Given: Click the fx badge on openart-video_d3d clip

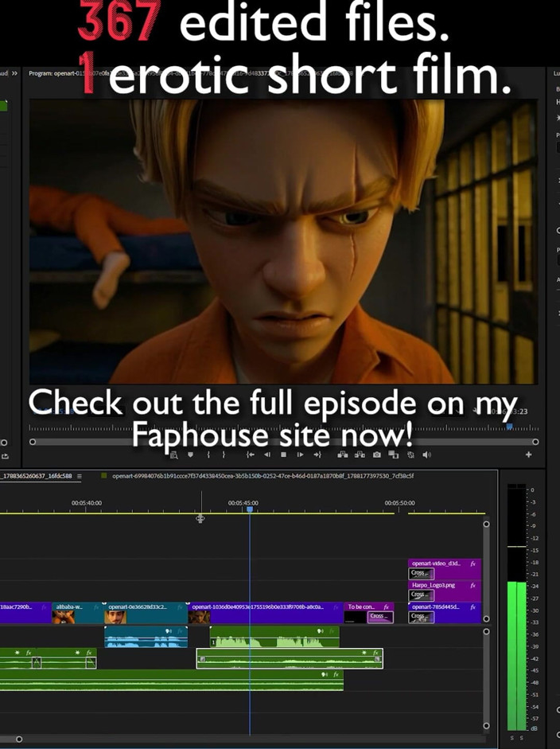Looking at the screenshot, I should tap(472, 564).
